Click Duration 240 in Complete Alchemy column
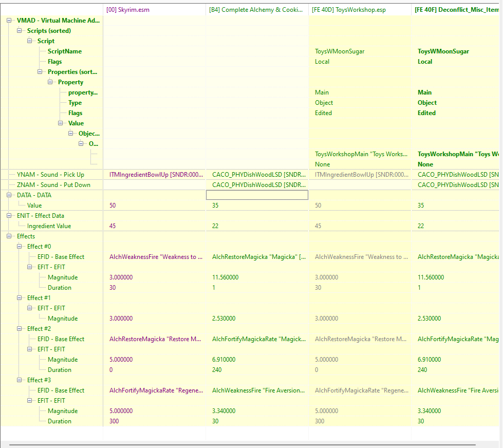The height and width of the screenshot is (448, 503). pyautogui.click(x=217, y=369)
